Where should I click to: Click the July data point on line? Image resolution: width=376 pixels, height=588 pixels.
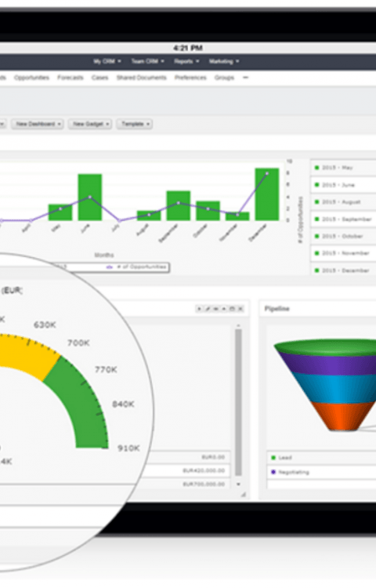pos(120,220)
